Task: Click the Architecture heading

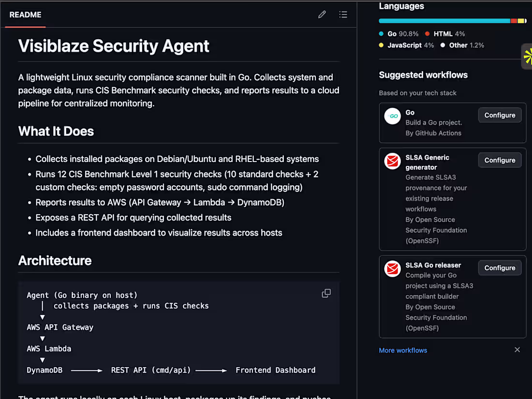Action: (55, 261)
